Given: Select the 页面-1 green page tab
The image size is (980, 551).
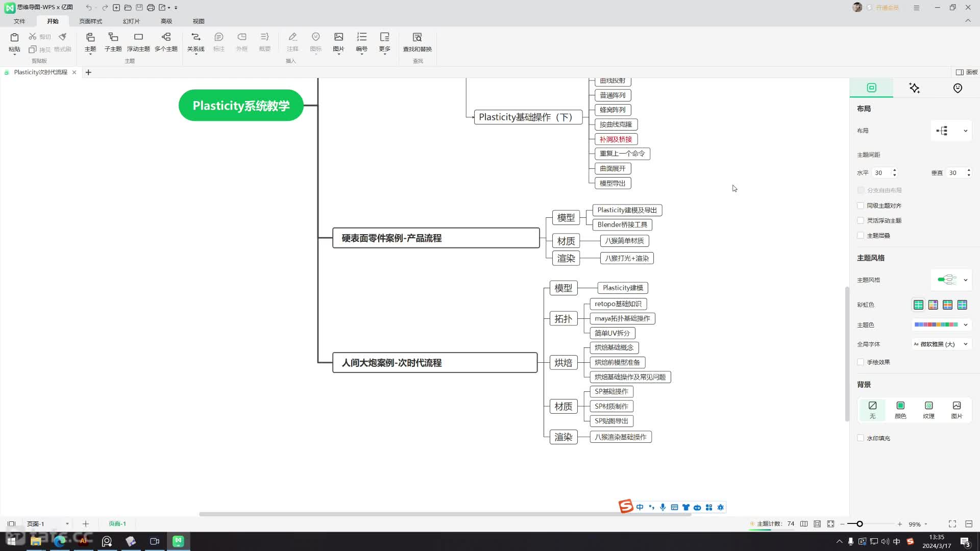Looking at the screenshot, I should (x=117, y=524).
